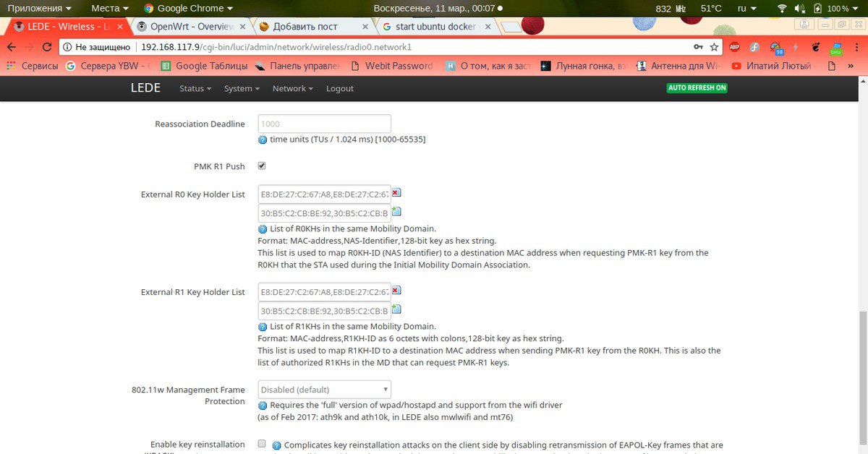Click help icon beside 'List of R1KHs' description

pyautogui.click(x=263, y=327)
